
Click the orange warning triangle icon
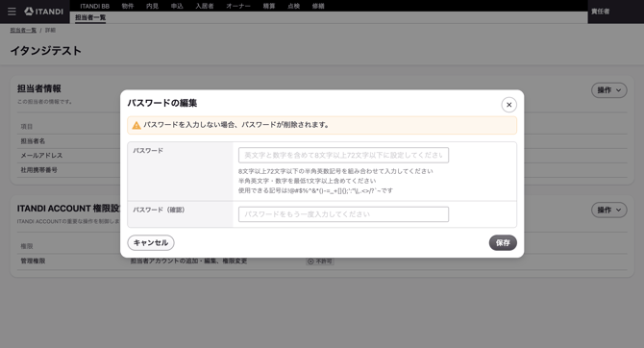pos(136,125)
